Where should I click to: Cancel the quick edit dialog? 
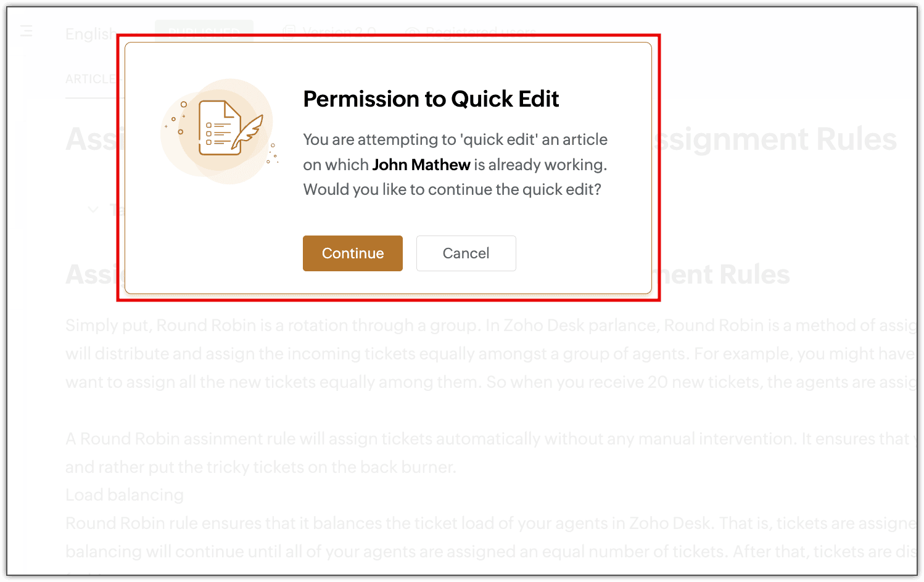(466, 253)
